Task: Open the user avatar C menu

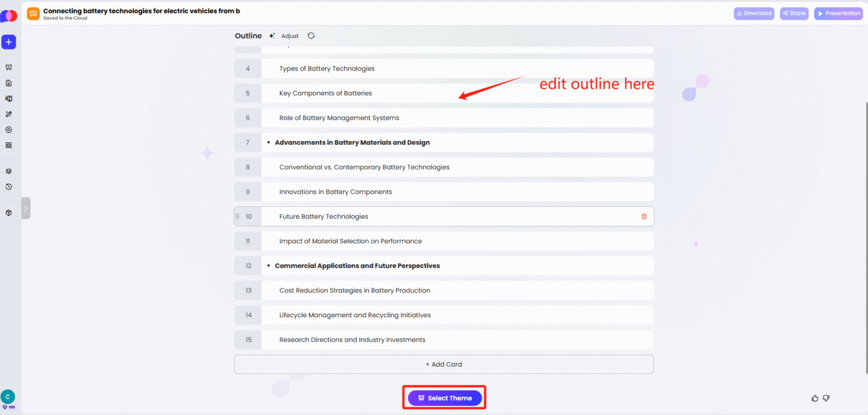Action: click(8, 397)
